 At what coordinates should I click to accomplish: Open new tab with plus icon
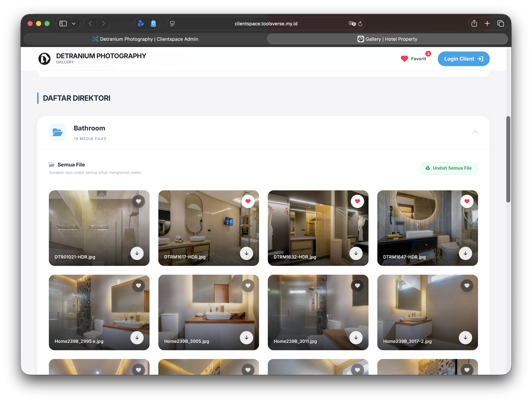coord(487,24)
